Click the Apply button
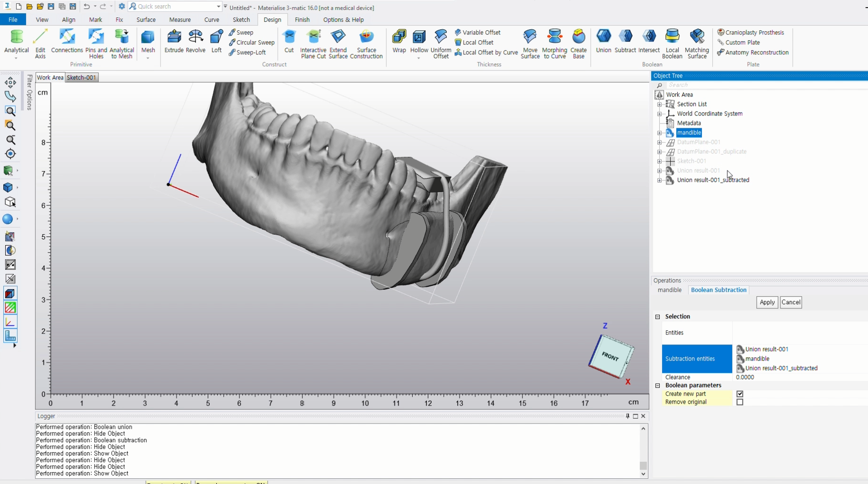This screenshot has height=484, width=868. (x=767, y=302)
